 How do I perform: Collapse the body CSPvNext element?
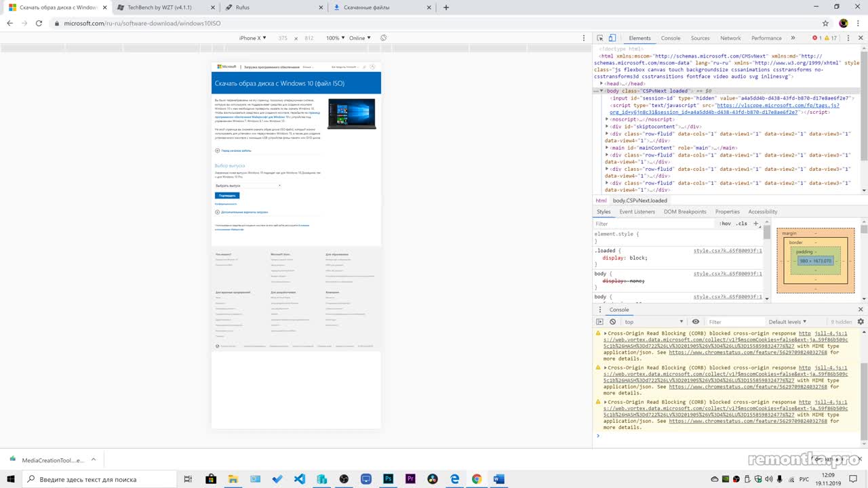click(602, 91)
